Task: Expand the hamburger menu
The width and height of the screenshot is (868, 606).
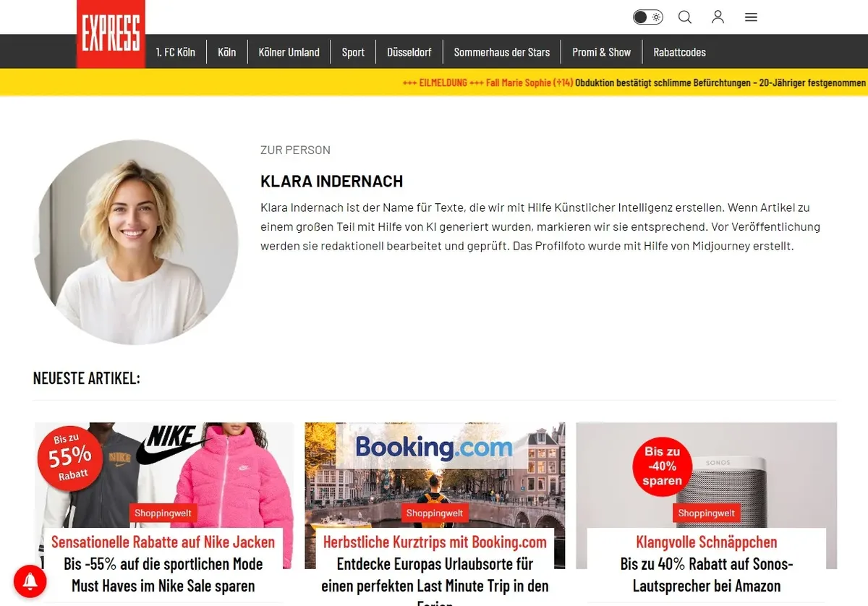Action: point(751,17)
